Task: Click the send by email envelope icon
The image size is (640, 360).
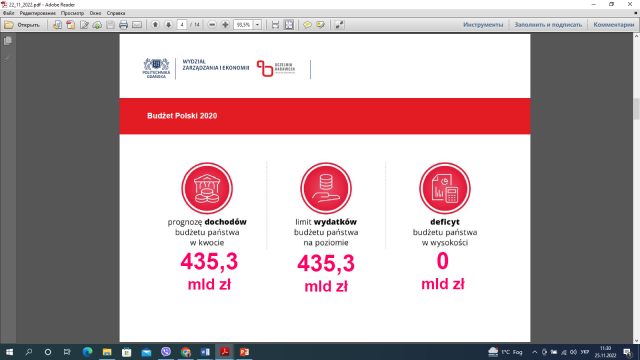Action: click(137, 25)
